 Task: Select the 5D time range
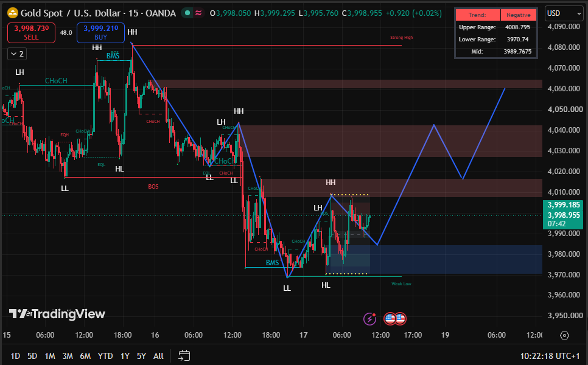click(32, 356)
